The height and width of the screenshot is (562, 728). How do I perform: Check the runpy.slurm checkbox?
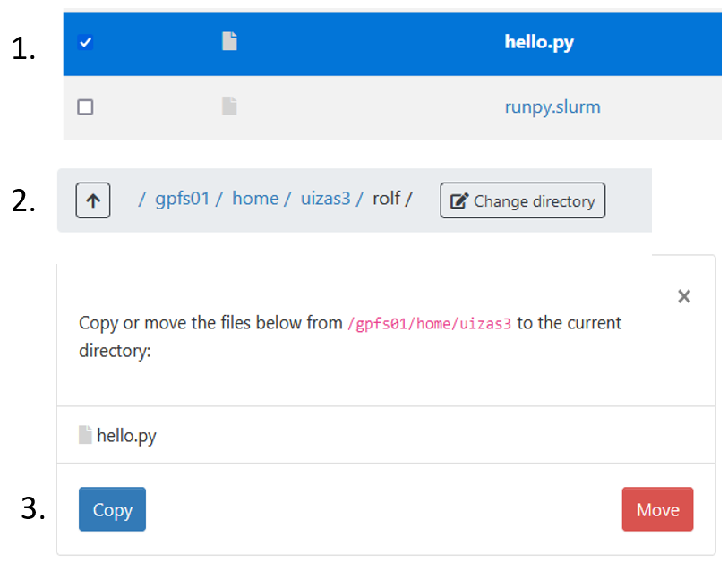tap(85, 107)
